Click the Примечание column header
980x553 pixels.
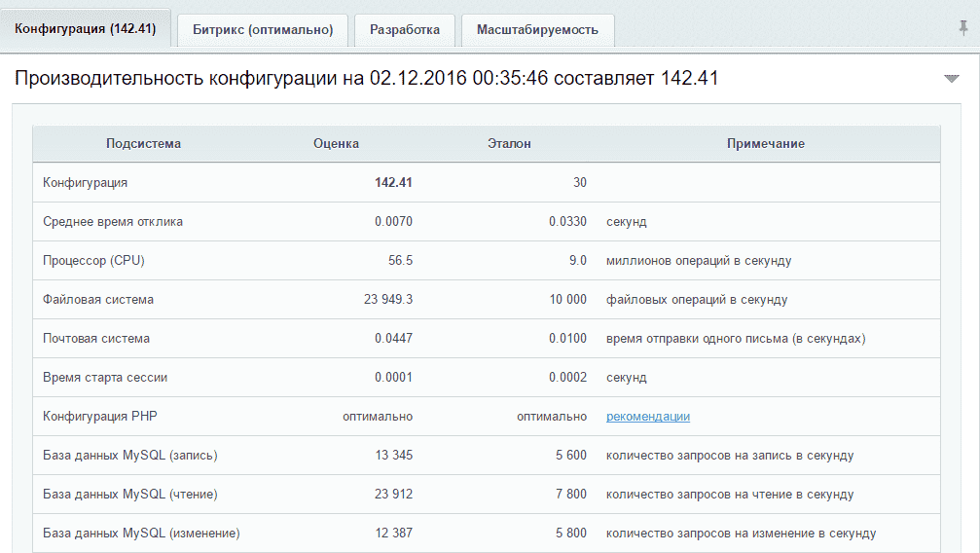pyautogui.click(x=765, y=144)
